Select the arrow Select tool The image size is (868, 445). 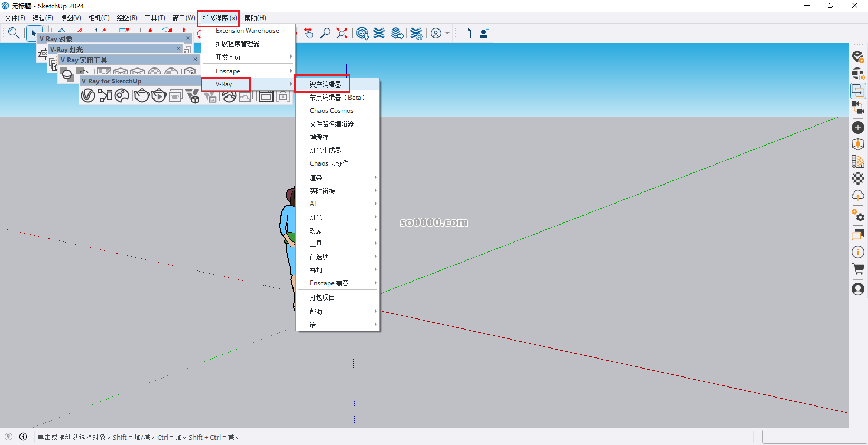tap(34, 33)
